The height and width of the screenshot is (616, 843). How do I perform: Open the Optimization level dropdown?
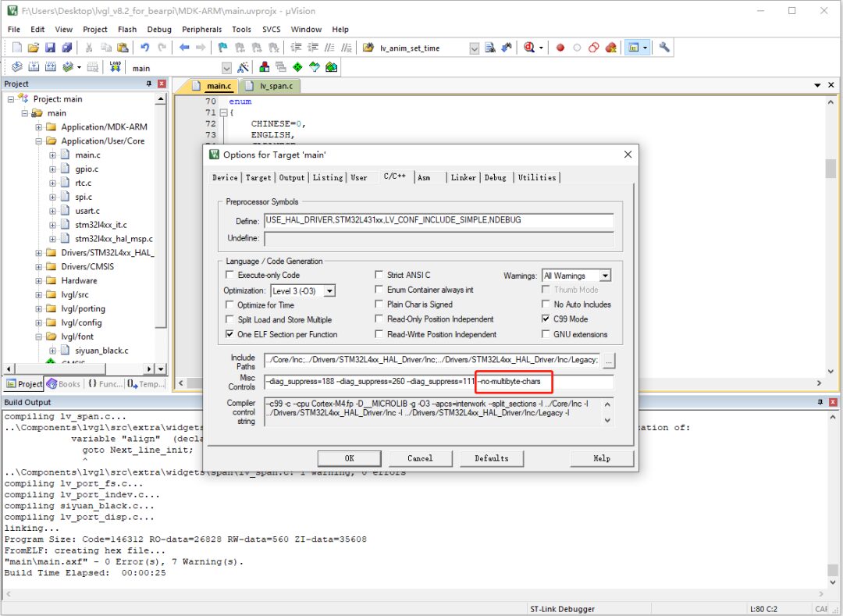coord(329,290)
